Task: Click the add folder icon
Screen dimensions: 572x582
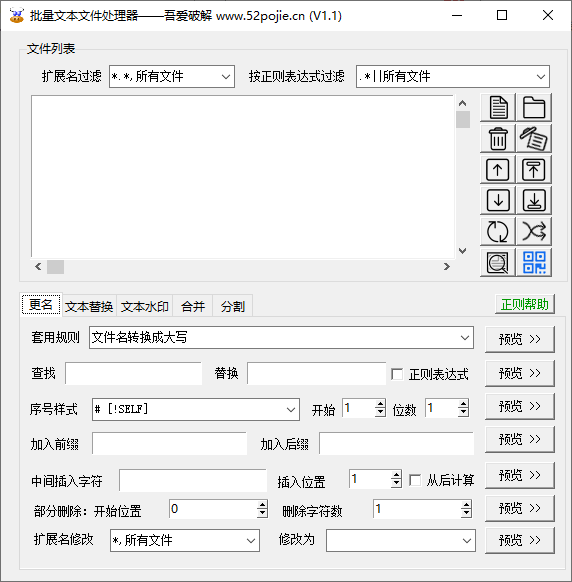Action: [534, 107]
